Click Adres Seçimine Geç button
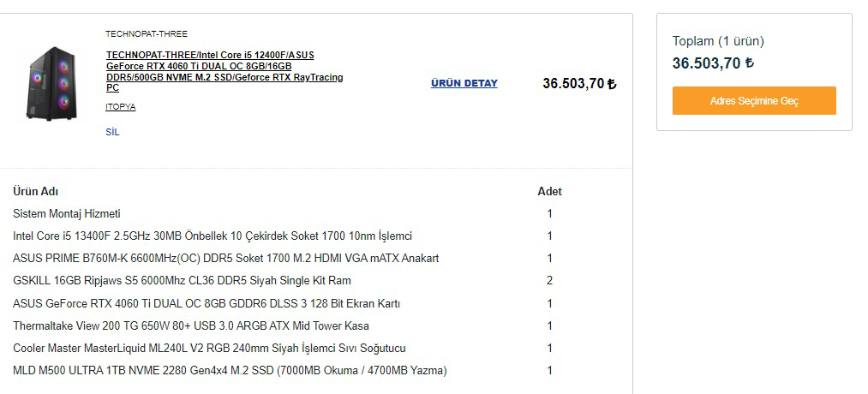 754,101
